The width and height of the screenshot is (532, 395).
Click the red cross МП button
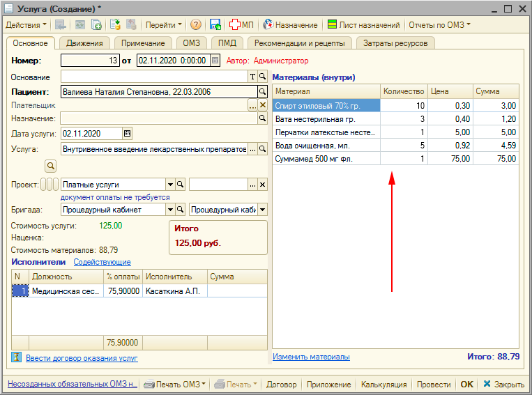(x=241, y=24)
